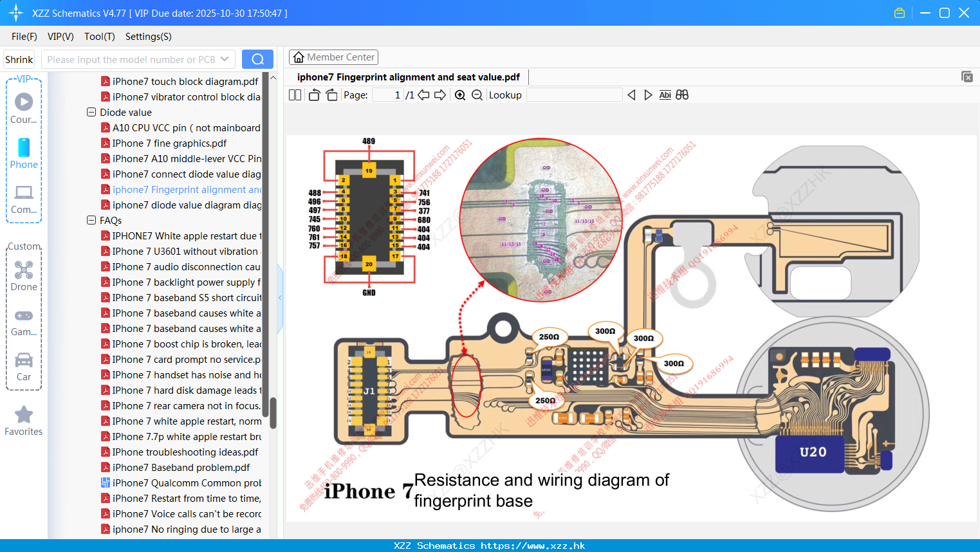The height and width of the screenshot is (552, 980).
Task: Open IPhone 7 handset has noise file
Action: point(181,375)
